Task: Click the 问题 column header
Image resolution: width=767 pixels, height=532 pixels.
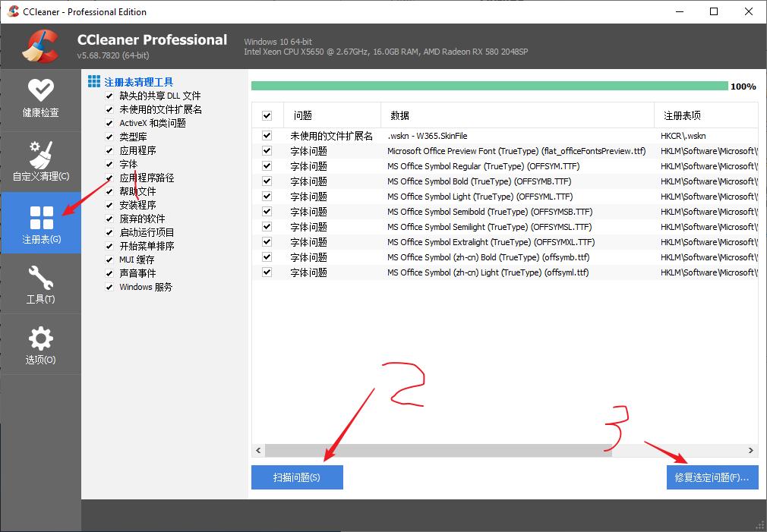Action: pyautogui.click(x=303, y=115)
